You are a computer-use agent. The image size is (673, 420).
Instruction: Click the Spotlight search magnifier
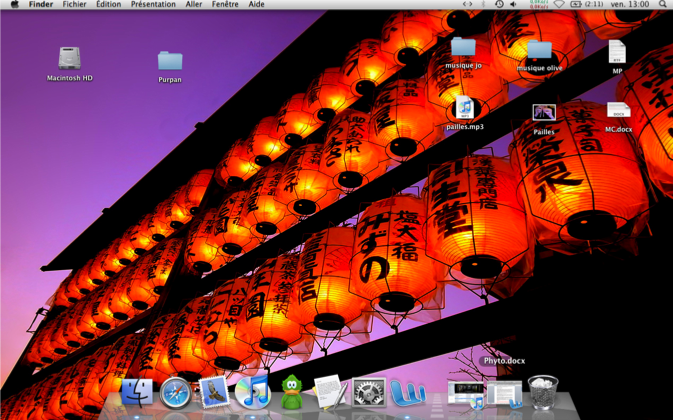(662, 5)
